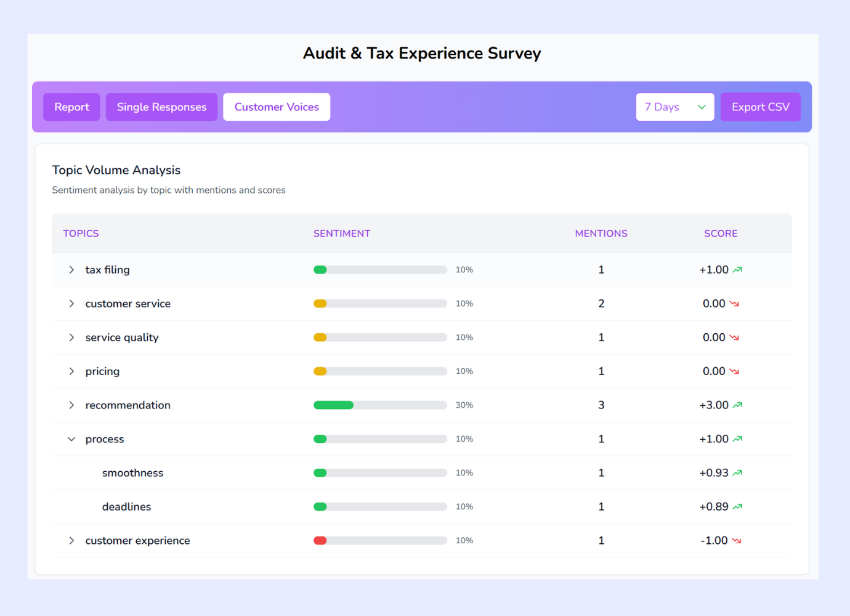Click the recommendation sentiment progress bar
Screen dimensions: 850x616
pos(380,405)
